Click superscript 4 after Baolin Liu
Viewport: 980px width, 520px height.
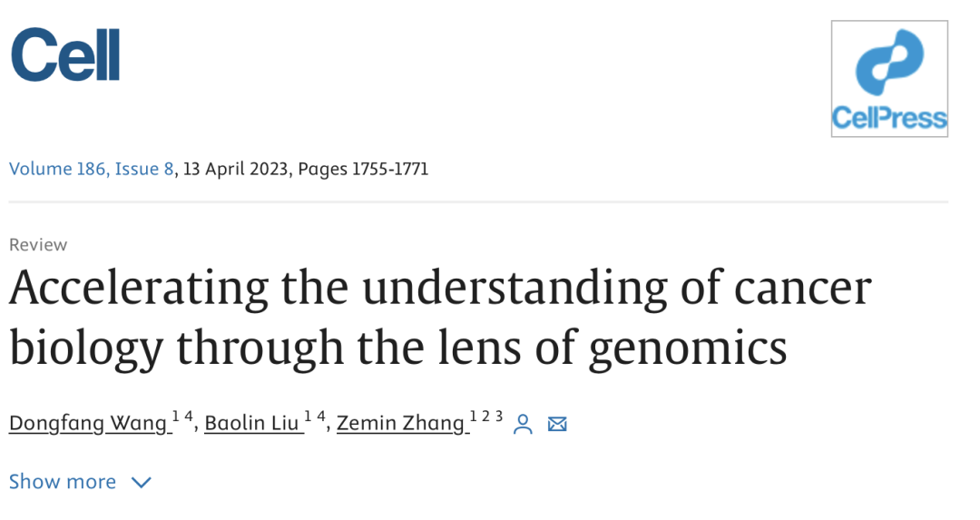[x=320, y=417]
